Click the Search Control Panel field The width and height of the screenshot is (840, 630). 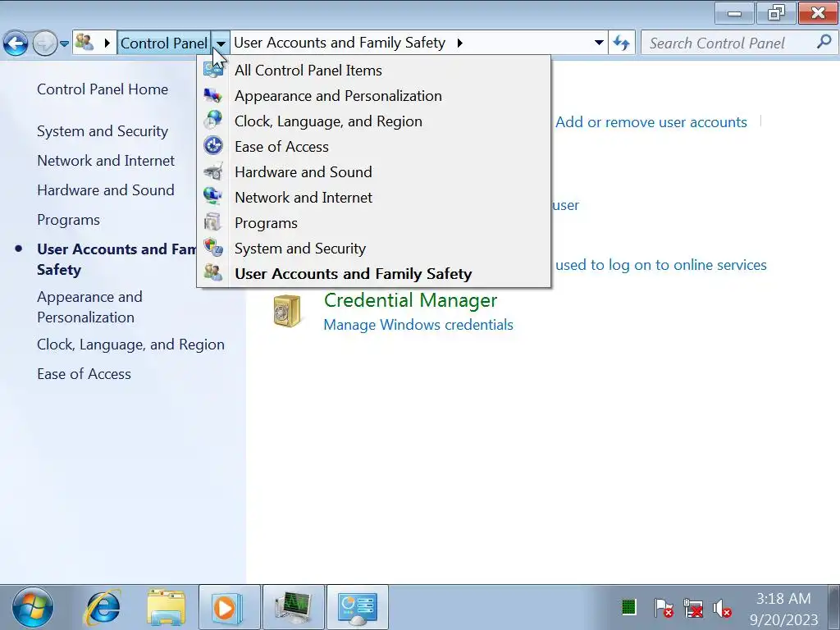[x=739, y=43]
